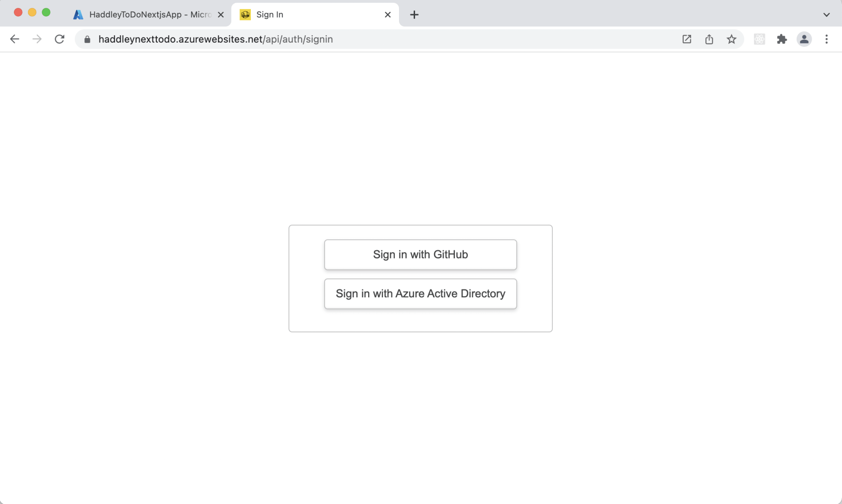The height and width of the screenshot is (504, 842).
Task: Close the HaddleyToDoNextjsApp tab
Action: click(x=221, y=15)
